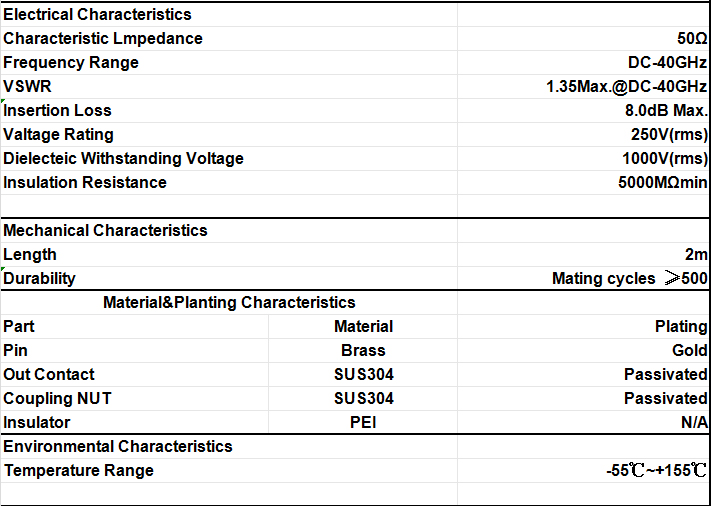Click the 2m length value cell
The image size is (711, 506).
[583, 254]
